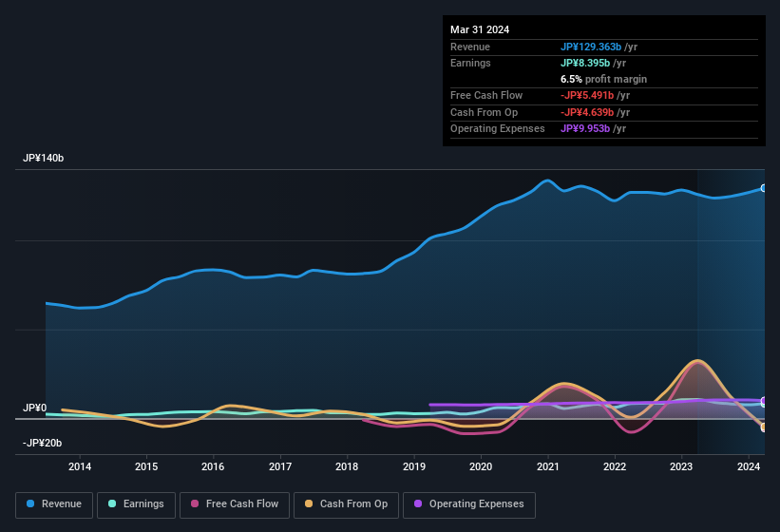Click the Earnings label in the tooltip
This screenshot has width=780, height=532.
pos(470,63)
